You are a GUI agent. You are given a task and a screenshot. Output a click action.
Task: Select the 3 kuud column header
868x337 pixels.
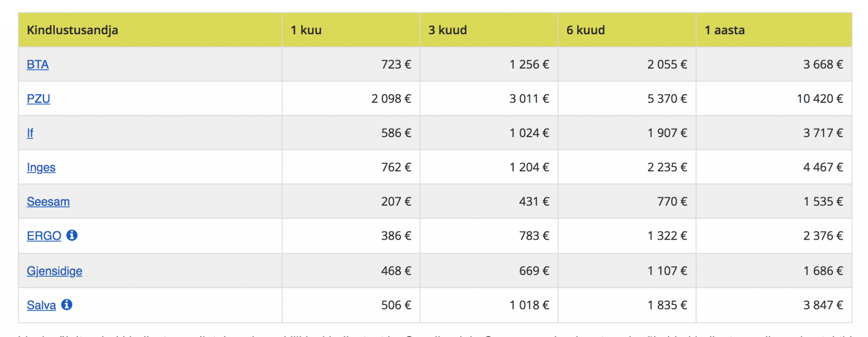point(448,30)
